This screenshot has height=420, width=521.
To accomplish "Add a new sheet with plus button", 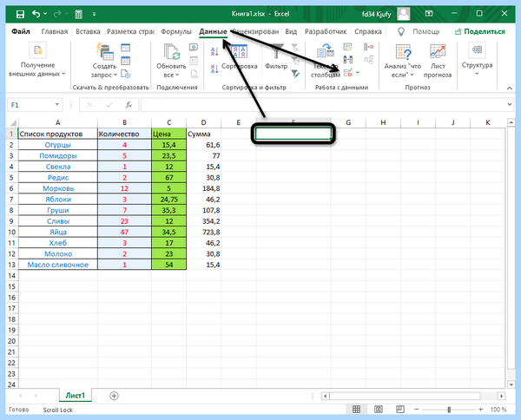I will (x=114, y=396).
